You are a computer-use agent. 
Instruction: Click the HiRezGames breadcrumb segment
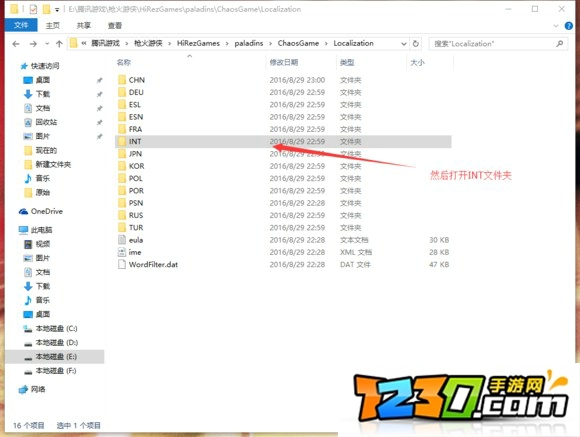coord(198,43)
